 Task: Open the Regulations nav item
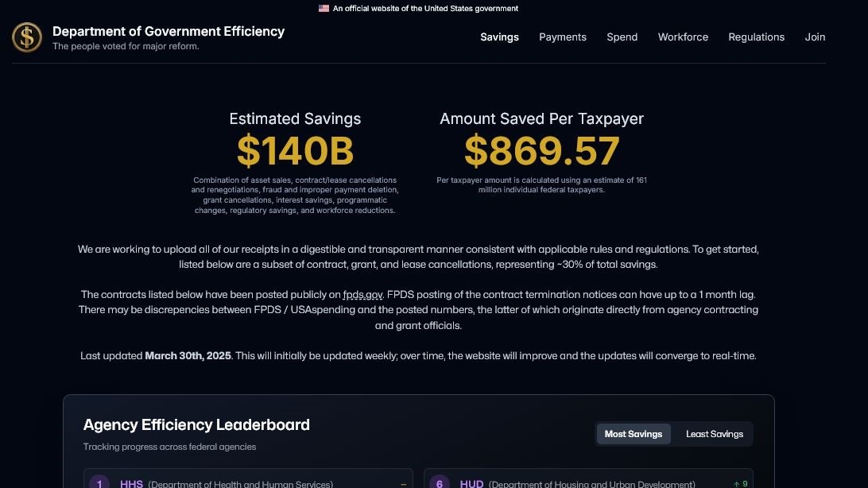pyautogui.click(x=757, y=37)
